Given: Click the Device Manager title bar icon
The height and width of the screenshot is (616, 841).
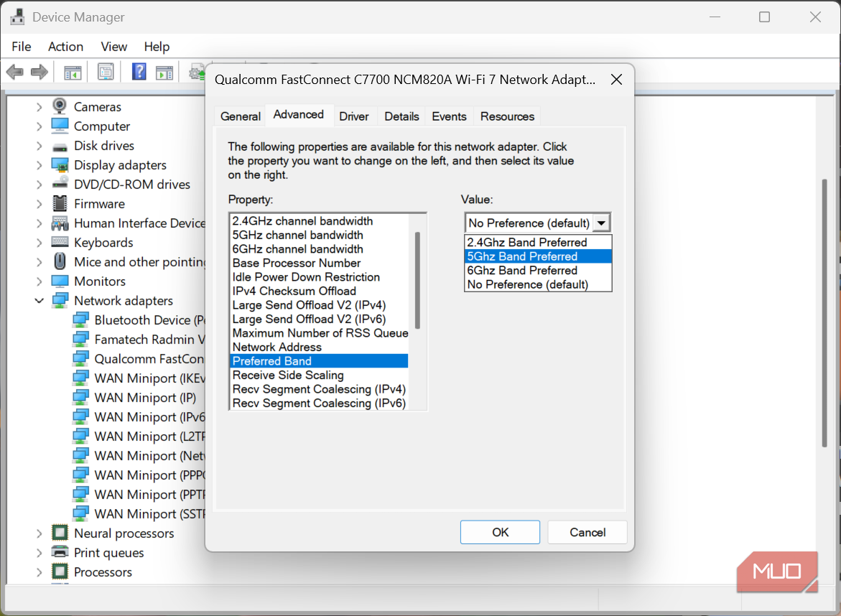Looking at the screenshot, I should [x=17, y=17].
